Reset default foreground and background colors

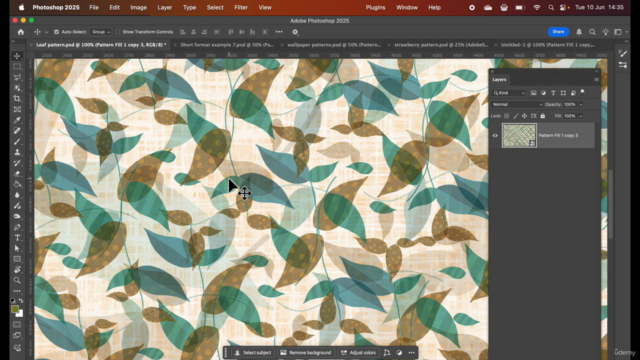pyautogui.click(x=13, y=301)
